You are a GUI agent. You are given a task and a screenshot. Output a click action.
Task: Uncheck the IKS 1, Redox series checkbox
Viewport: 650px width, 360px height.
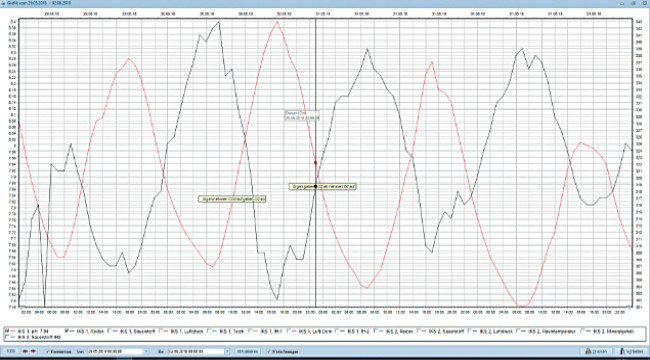[x=66, y=331]
